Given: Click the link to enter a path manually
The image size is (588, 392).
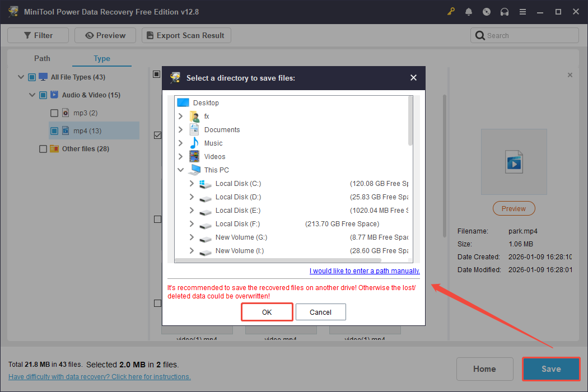Looking at the screenshot, I should coord(364,270).
